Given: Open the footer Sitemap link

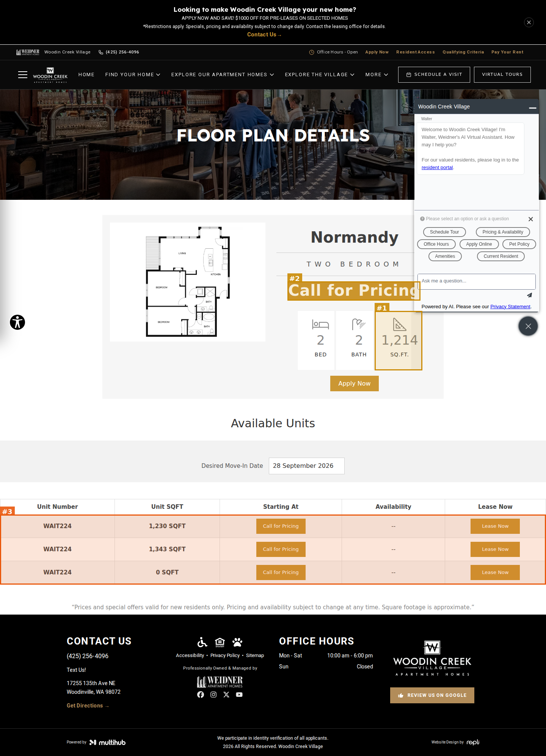Looking at the screenshot, I should point(255,656).
